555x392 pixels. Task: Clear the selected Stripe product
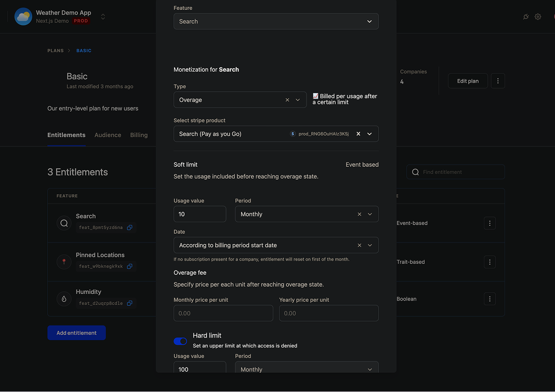click(358, 134)
